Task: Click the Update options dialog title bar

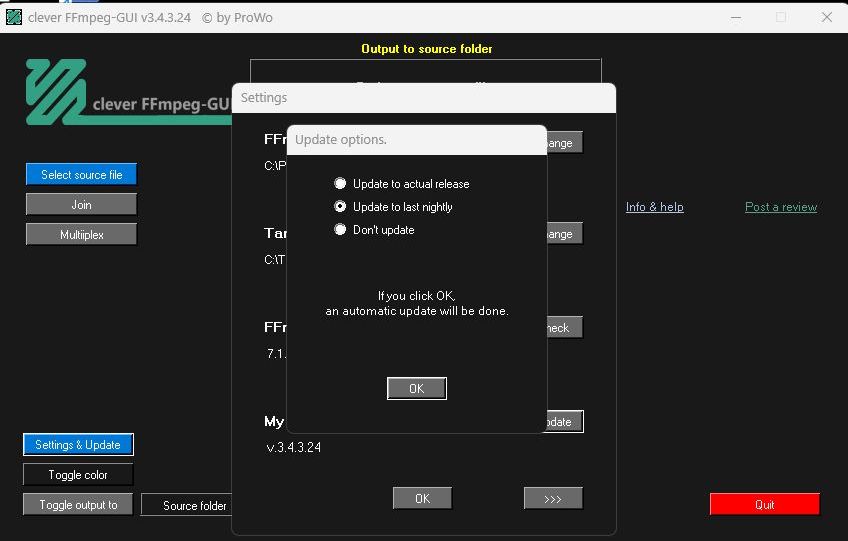Action: tap(416, 140)
